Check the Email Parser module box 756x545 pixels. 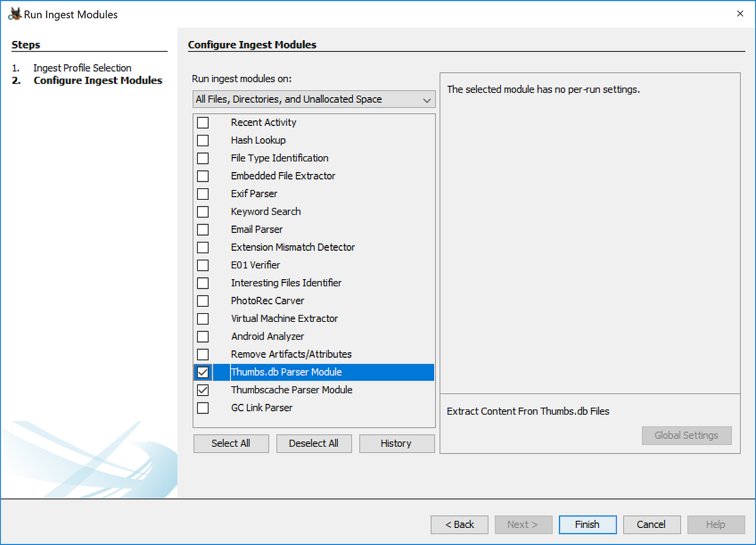203,229
